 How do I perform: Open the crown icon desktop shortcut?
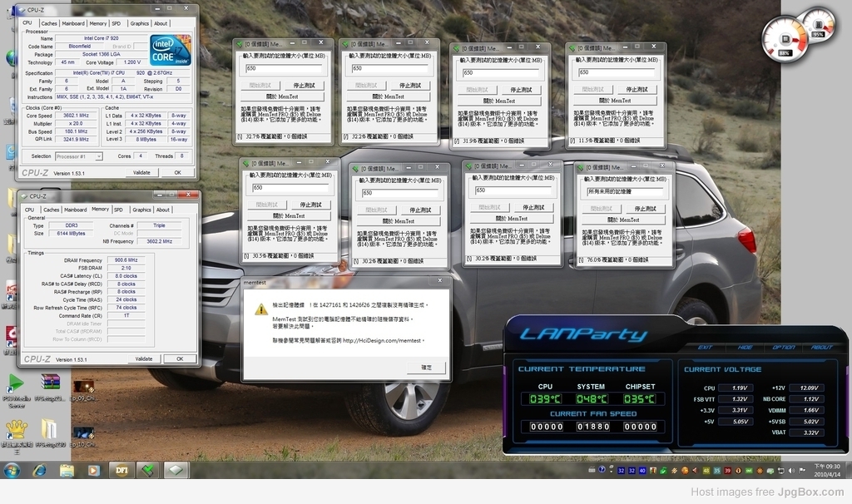16,430
